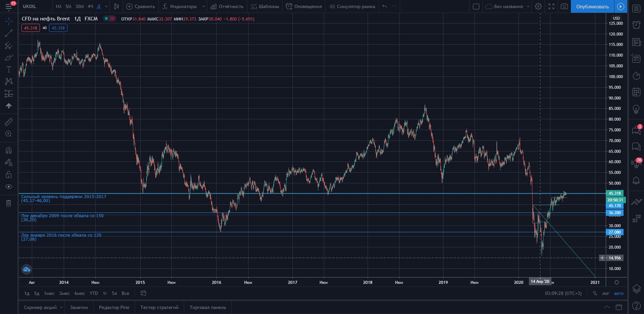Image resolution: width=644 pixels, height=314 pixels.
Task: Open the Редактор Pine tab
Action: pos(114,307)
